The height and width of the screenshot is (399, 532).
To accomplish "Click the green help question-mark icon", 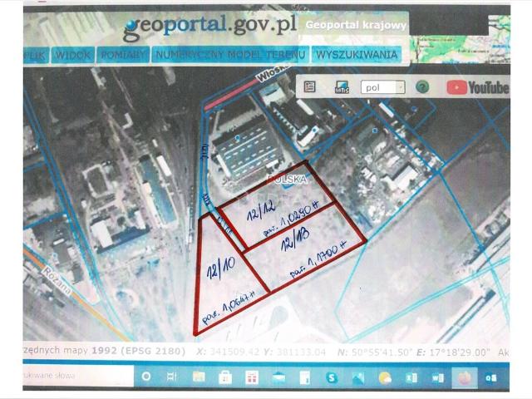I will [422, 86].
